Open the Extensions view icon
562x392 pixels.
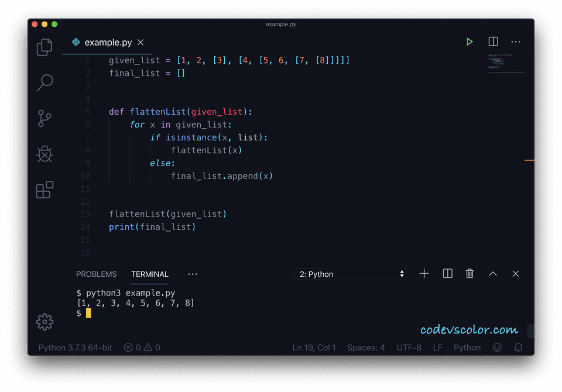(x=44, y=190)
